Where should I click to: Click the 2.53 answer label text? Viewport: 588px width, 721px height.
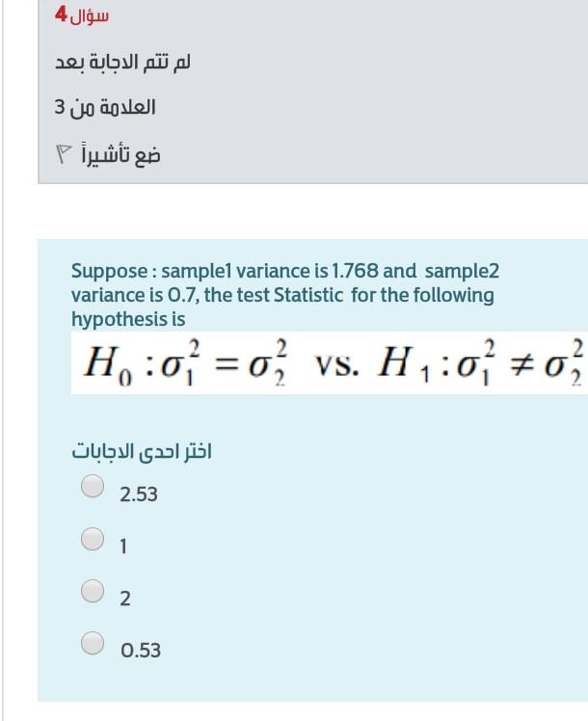point(139,494)
